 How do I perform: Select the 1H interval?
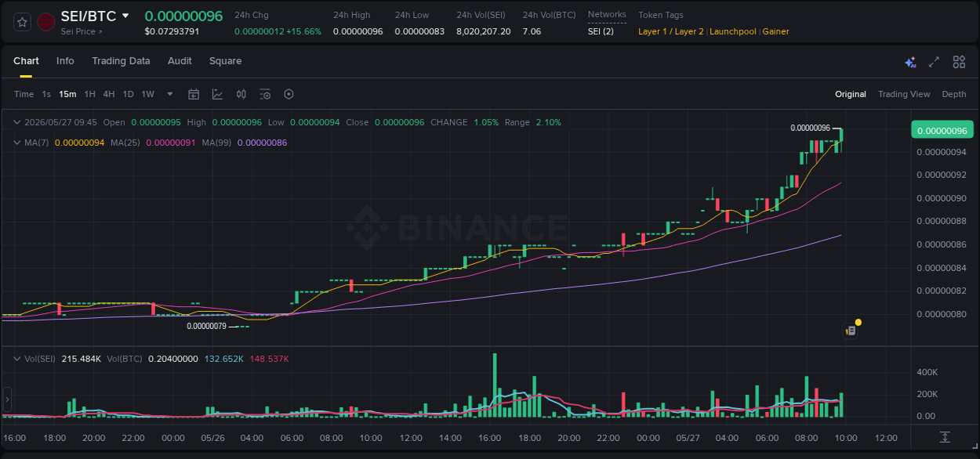pos(89,94)
